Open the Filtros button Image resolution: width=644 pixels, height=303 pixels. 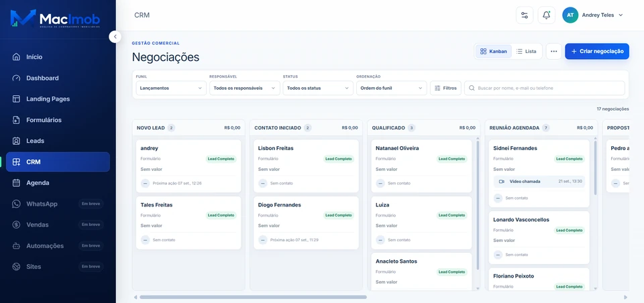tap(445, 88)
